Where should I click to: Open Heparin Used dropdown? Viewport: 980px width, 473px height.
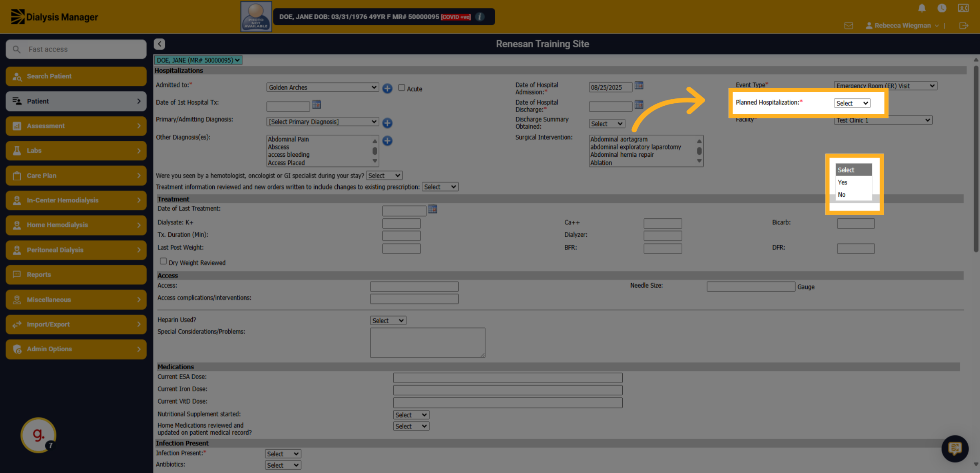tap(388, 321)
